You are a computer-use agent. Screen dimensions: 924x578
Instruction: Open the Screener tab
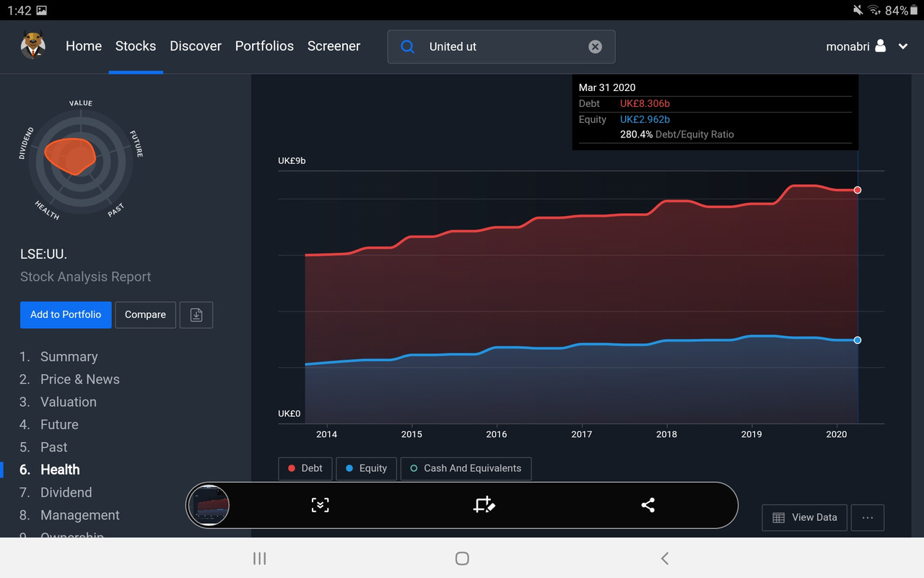[x=334, y=46]
